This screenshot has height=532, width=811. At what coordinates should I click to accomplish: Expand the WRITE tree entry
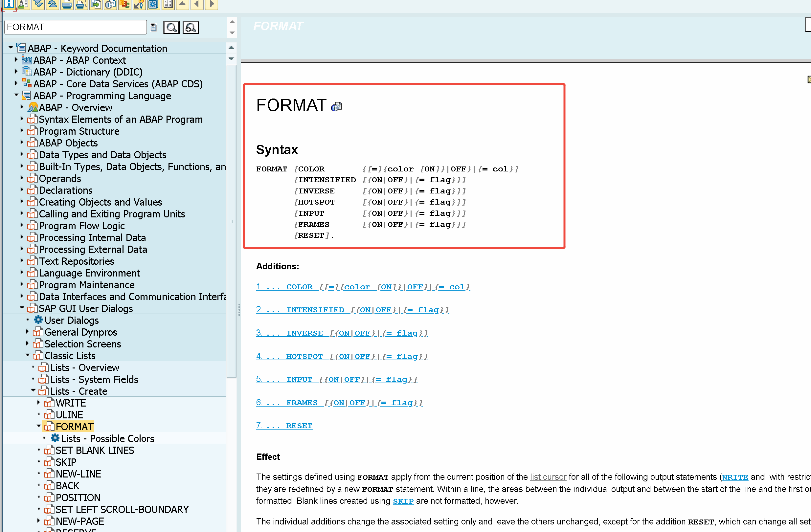point(38,403)
